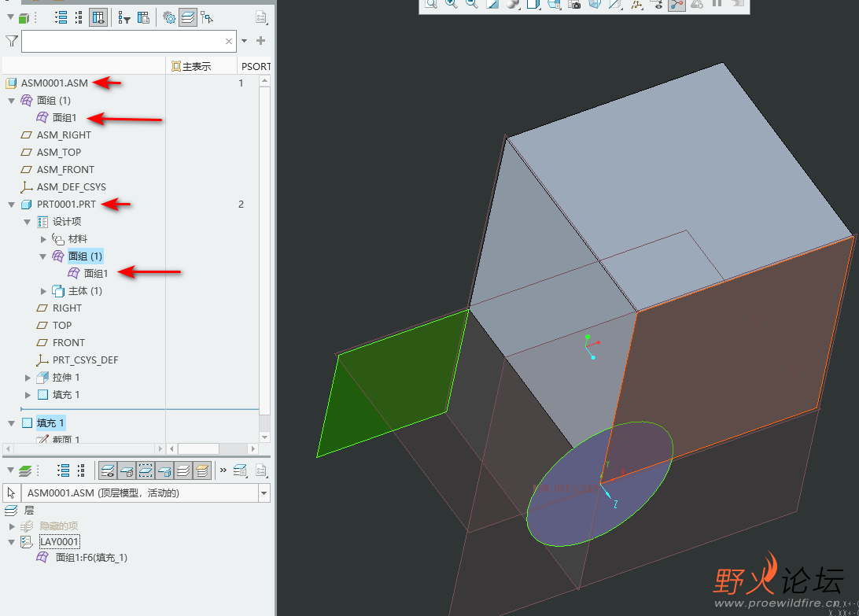Image resolution: width=859 pixels, height=616 pixels.
Task: Expand the 材料 node
Action: coord(43,239)
